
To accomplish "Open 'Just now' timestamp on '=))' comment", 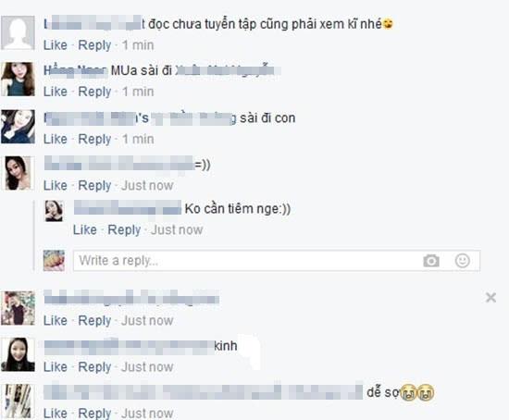I will [x=147, y=185].
